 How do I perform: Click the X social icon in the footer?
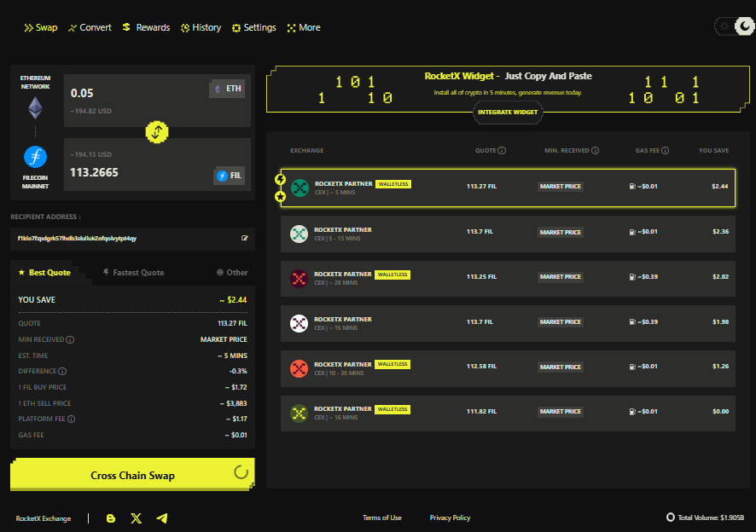coord(137,518)
